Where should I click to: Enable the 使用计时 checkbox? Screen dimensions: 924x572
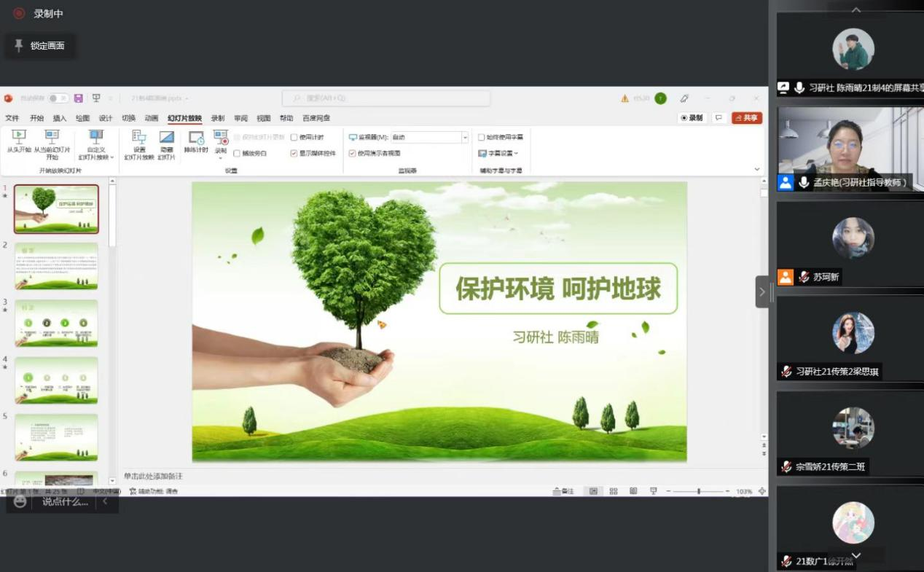tap(294, 137)
